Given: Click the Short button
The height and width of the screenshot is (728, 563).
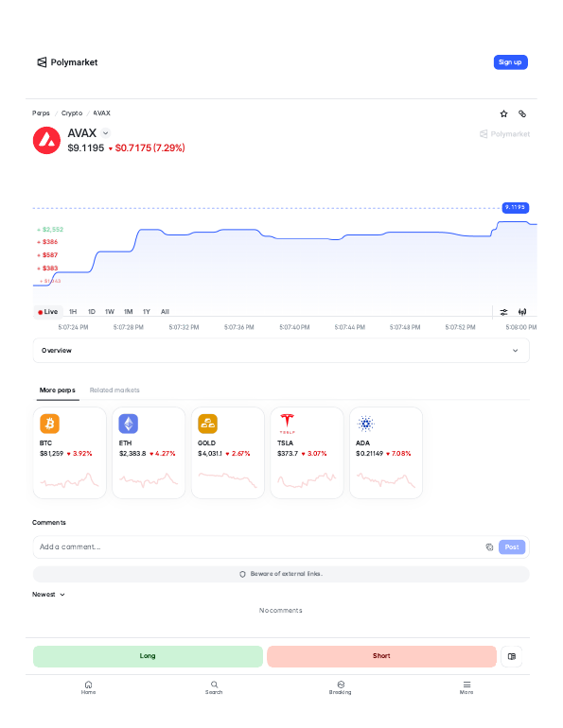Looking at the screenshot, I should tap(381, 656).
